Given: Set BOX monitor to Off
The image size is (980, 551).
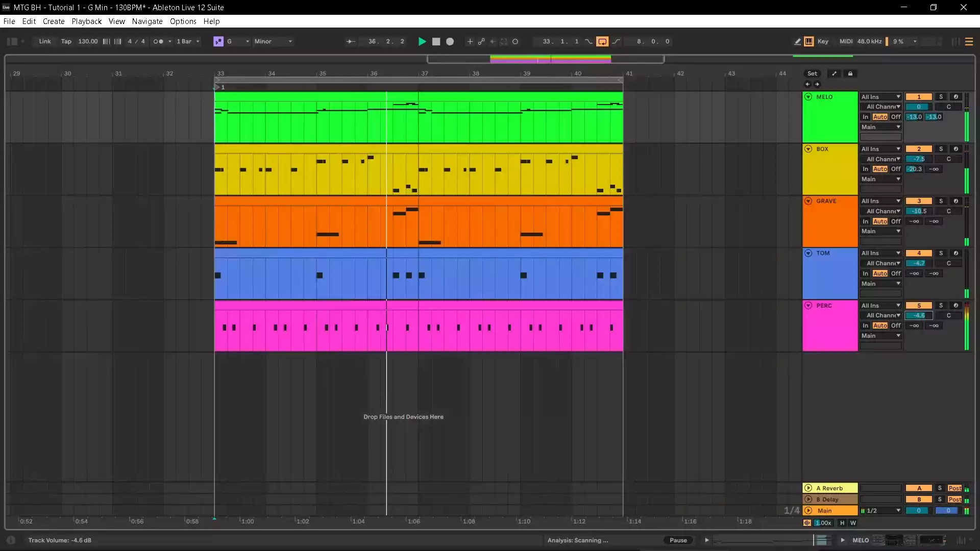Looking at the screenshot, I should pos(896,169).
